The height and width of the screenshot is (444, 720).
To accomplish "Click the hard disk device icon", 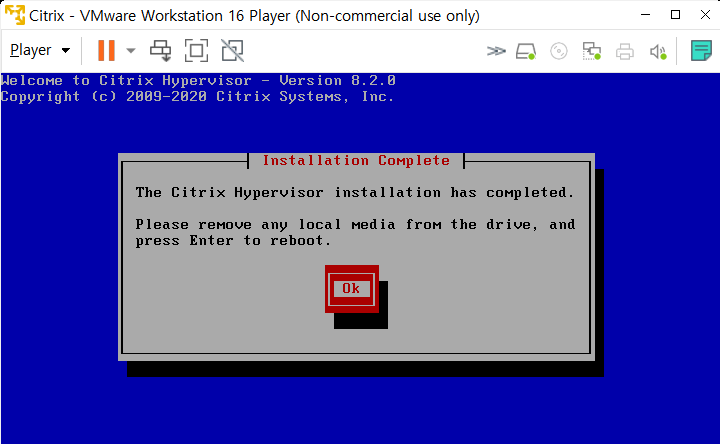I will coord(526,51).
